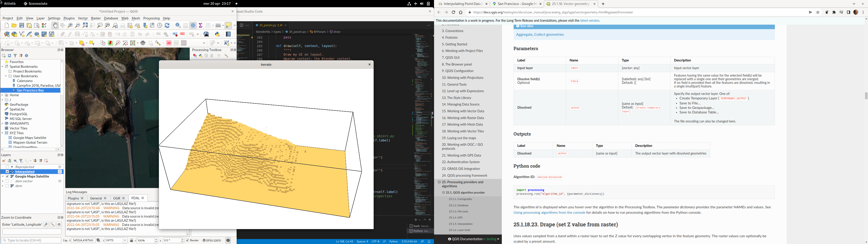Switch to the PDAL log tab
The image size is (868, 244).
pos(135,198)
